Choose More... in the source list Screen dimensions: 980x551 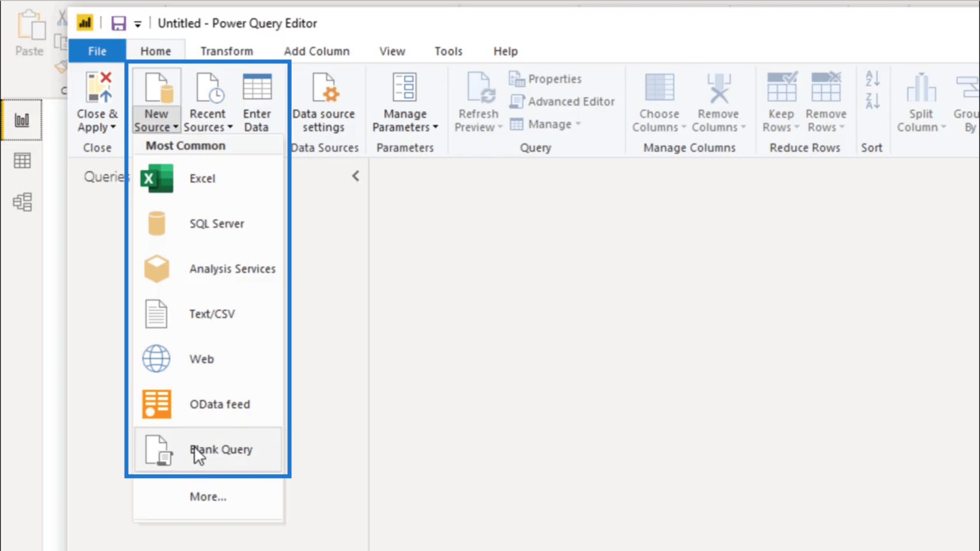pos(208,497)
